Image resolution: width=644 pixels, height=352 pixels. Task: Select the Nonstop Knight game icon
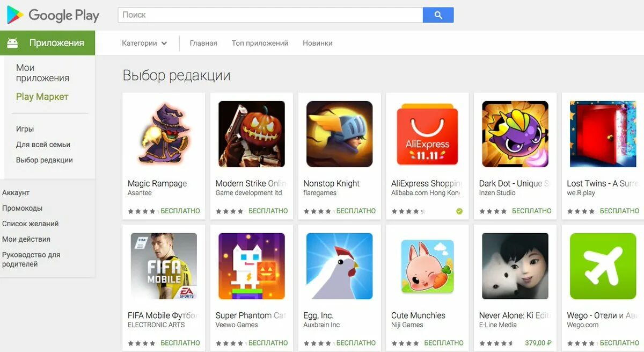click(x=339, y=134)
